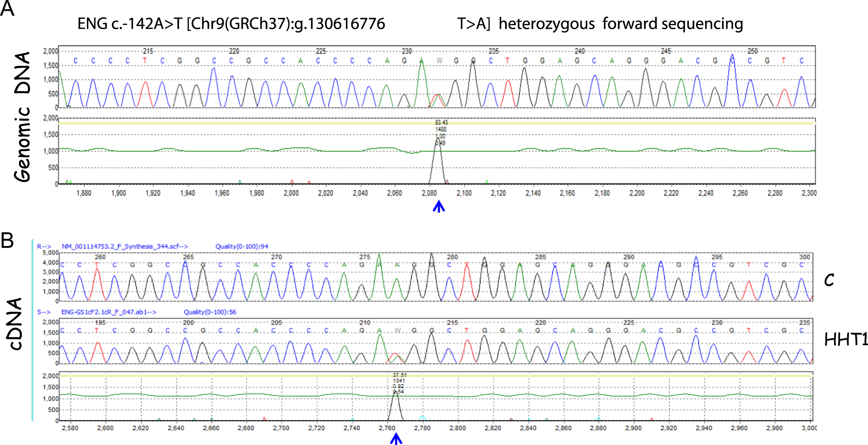Click the "Quality(0-100):94" value
The height and width of the screenshot is (445, 868).
tap(242, 246)
